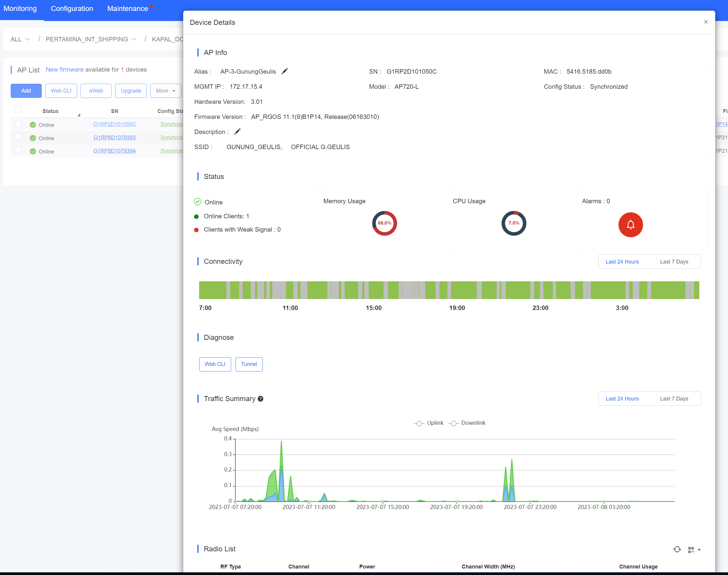Click green Online check icon in Status section
728x575 pixels.
click(x=198, y=202)
